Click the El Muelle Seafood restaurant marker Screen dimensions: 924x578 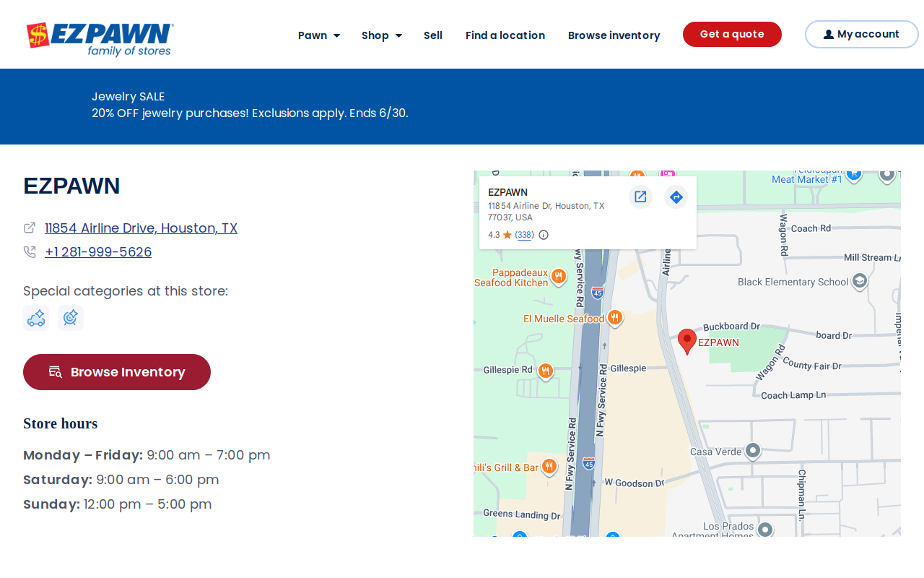(615, 318)
